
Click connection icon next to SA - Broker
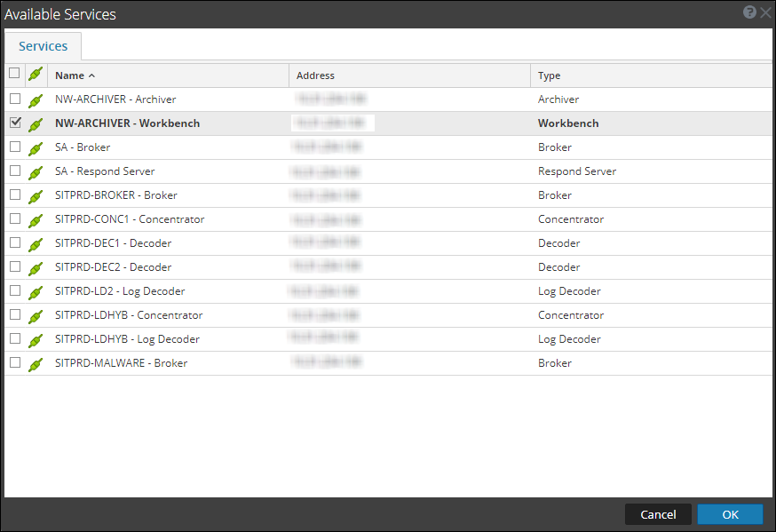tap(36, 148)
